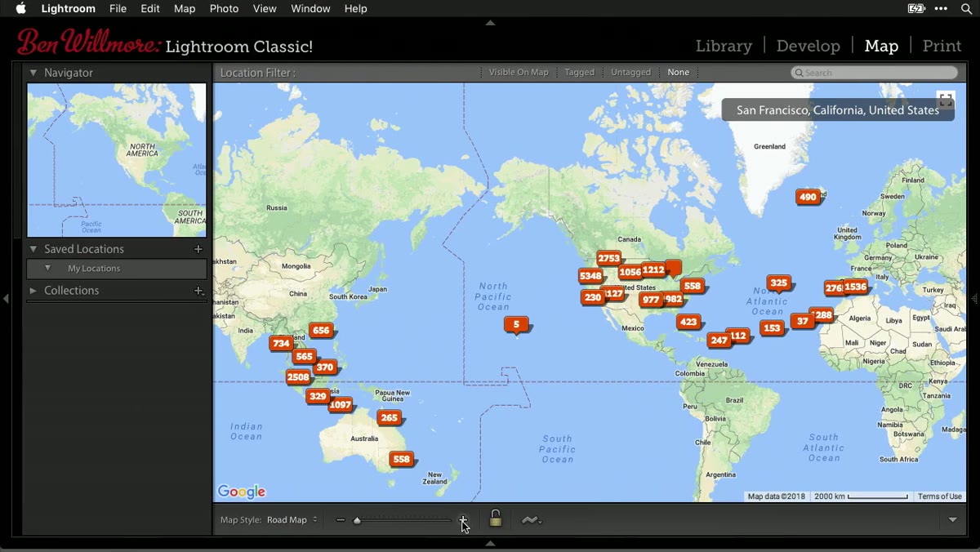Viewport: 980px width, 552px height.
Task: Expand the Collections panel
Action: click(33, 291)
